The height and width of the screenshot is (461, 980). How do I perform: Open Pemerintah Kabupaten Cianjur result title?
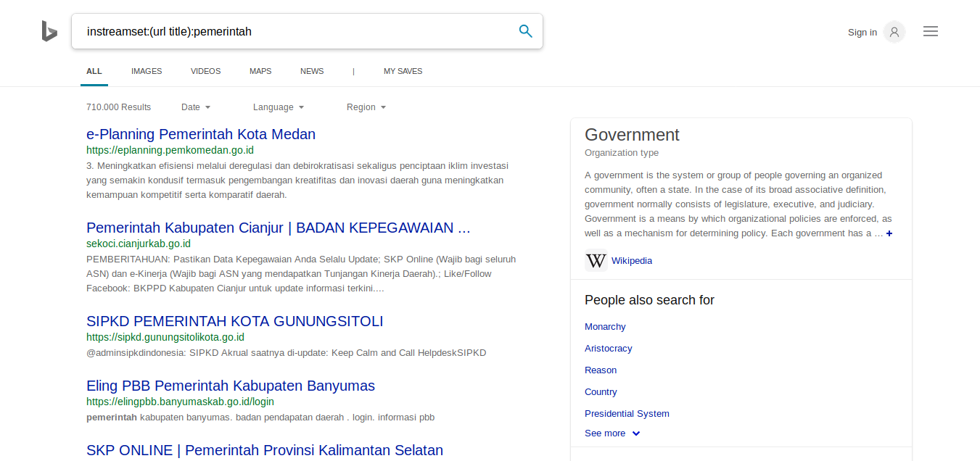[279, 228]
